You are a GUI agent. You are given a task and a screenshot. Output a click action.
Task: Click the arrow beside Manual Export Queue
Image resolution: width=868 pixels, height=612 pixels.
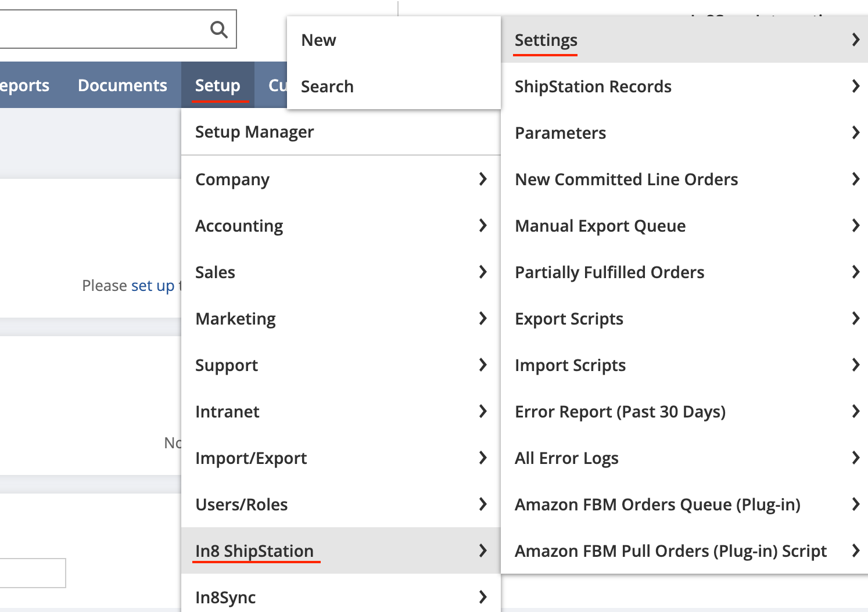pos(855,225)
